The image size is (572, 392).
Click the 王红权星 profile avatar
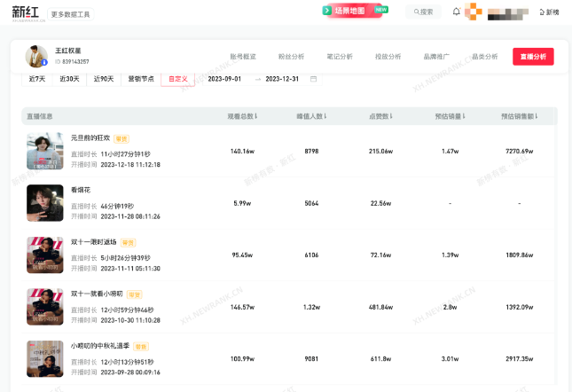pyautogui.click(x=36, y=56)
